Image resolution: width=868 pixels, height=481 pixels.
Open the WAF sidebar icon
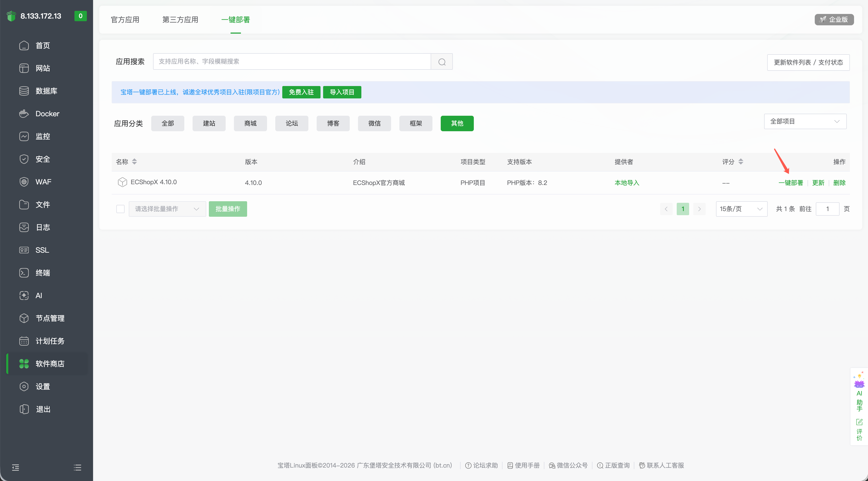pyautogui.click(x=24, y=182)
